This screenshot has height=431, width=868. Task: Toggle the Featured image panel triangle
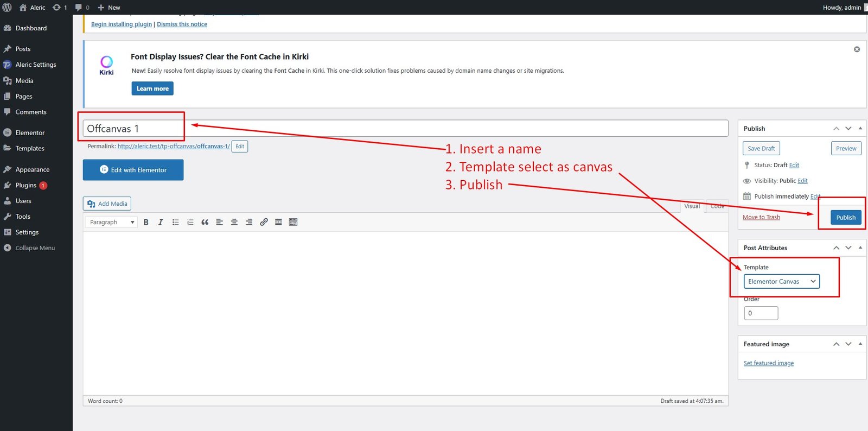point(860,344)
